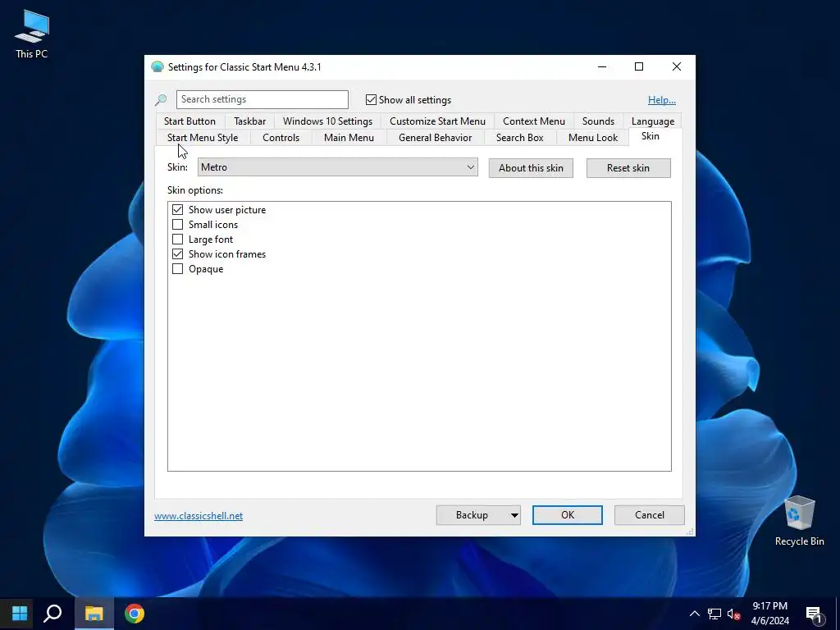Confirm settings with the OK button

point(568,515)
